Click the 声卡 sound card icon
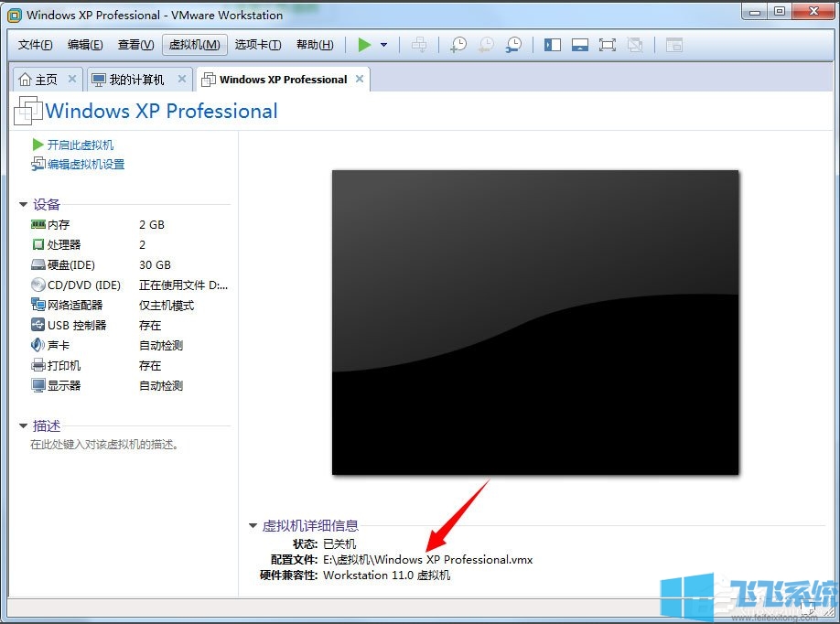 pos(38,345)
